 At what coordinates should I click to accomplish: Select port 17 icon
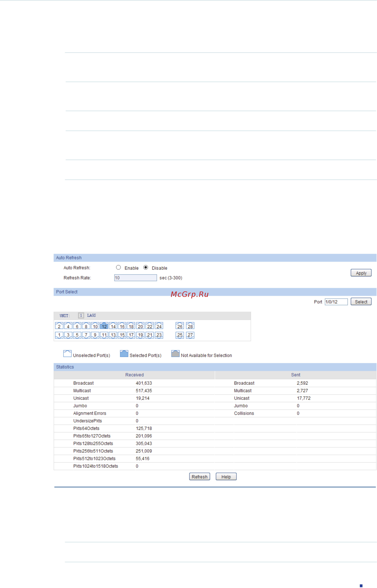tap(131, 335)
